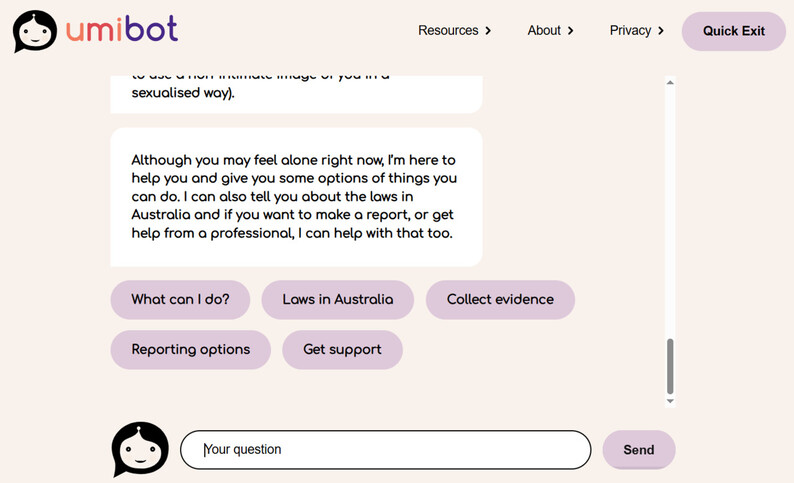This screenshot has height=483, width=794.
Task: Click the chat scrollbar up arrow
Action: [670, 83]
